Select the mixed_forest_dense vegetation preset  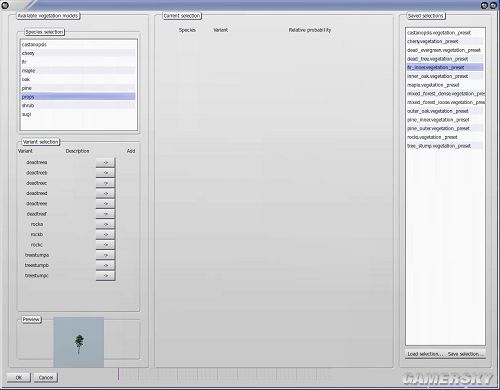446,94
